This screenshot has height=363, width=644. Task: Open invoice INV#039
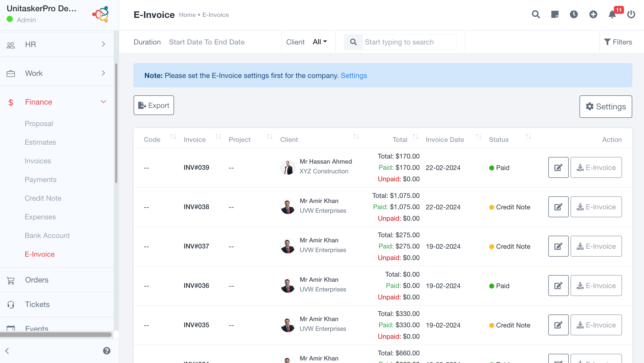[196, 167]
